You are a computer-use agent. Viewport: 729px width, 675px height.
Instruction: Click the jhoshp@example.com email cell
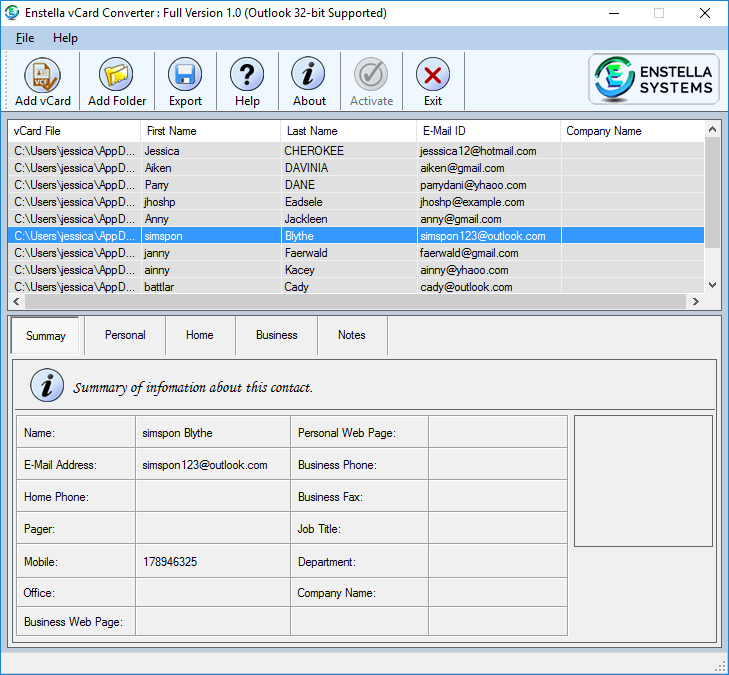click(489, 202)
